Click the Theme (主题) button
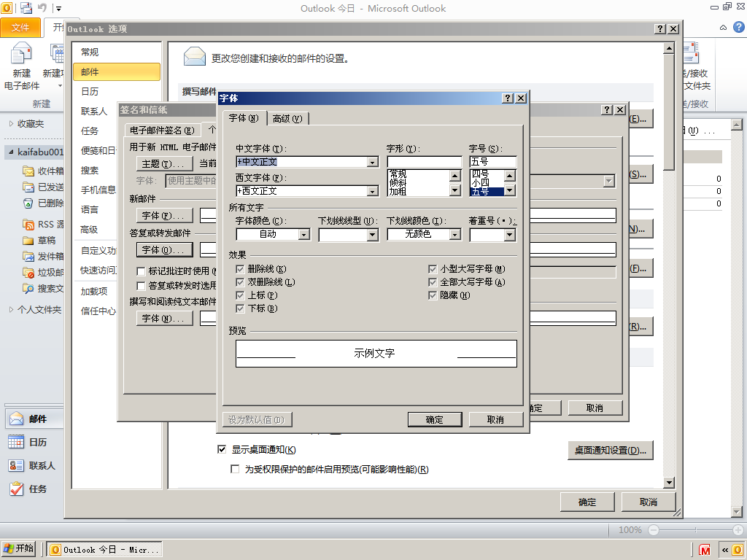The image size is (747, 560). [x=164, y=164]
